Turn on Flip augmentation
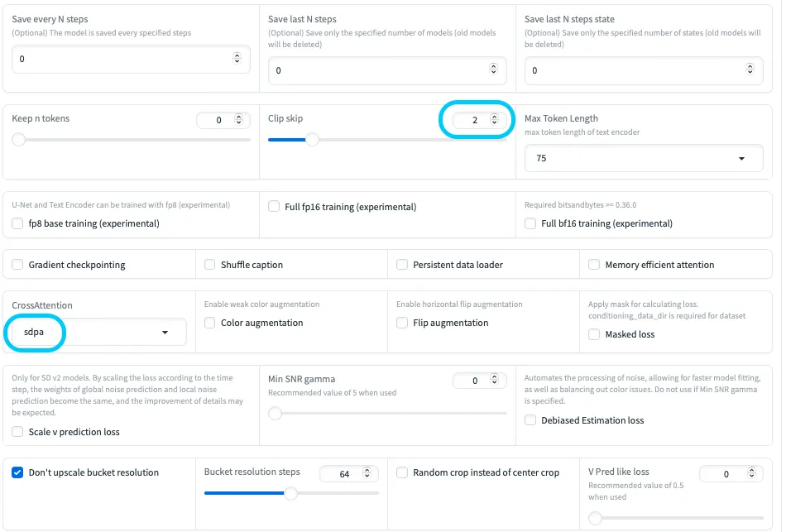 point(402,323)
